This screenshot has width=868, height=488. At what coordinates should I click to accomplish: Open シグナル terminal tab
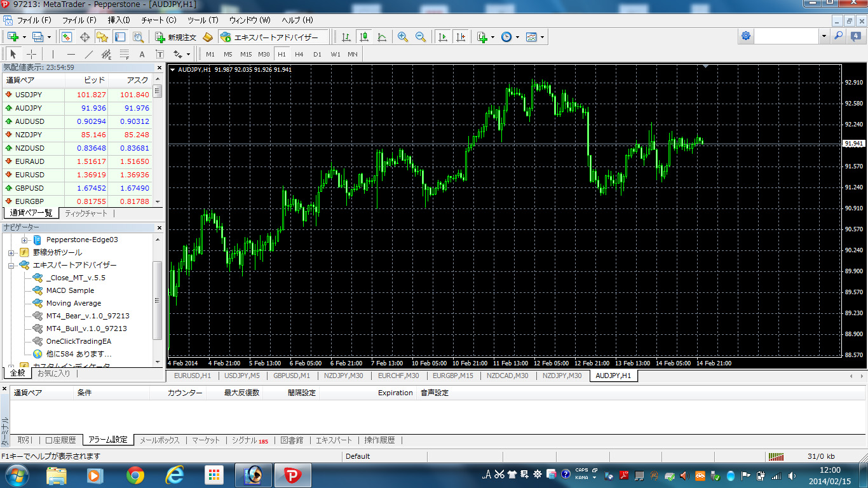point(250,440)
